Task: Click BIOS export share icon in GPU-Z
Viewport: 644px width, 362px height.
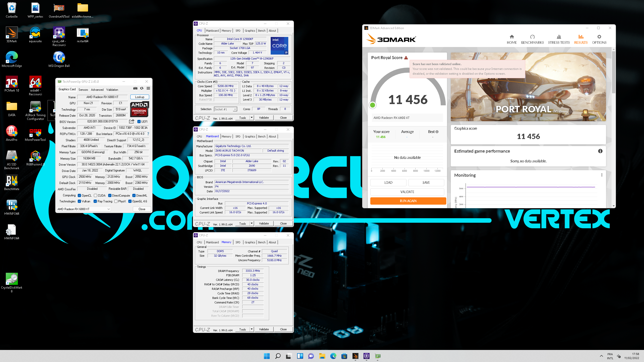Action: [132, 121]
